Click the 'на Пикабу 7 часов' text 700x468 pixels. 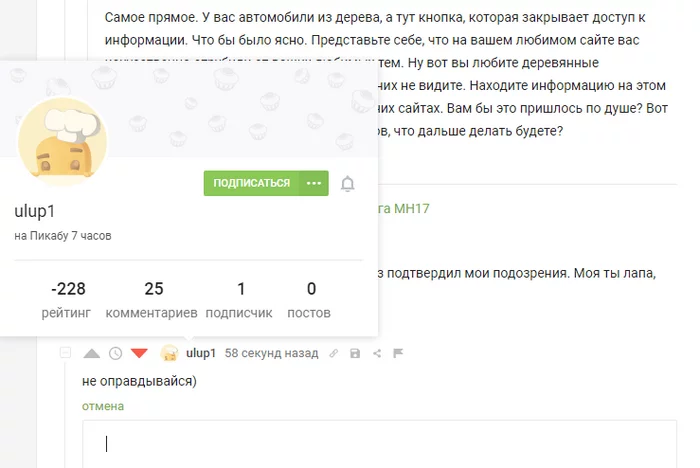click(62, 236)
